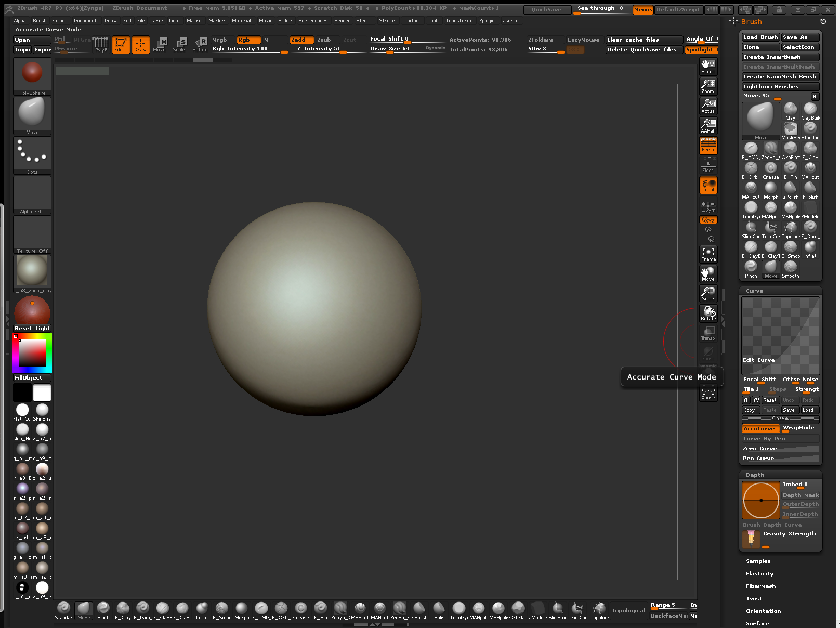This screenshot has height=628, width=840.
Task: Click the color picker gradient square
Action: coord(32,354)
